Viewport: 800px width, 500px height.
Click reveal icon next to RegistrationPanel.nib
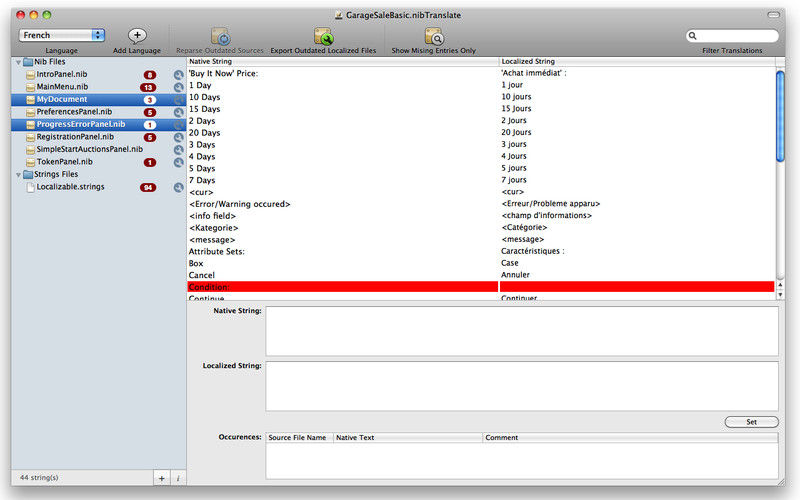click(179, 137)
